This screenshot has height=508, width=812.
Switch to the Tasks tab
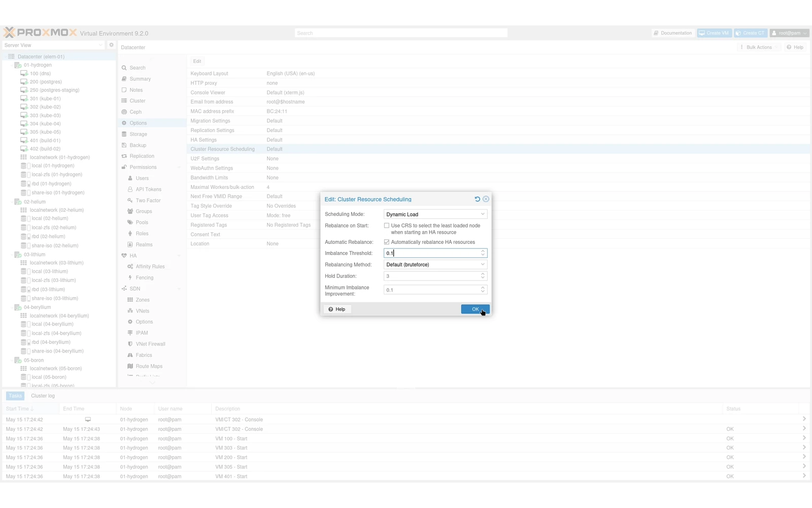coord(15,396)
